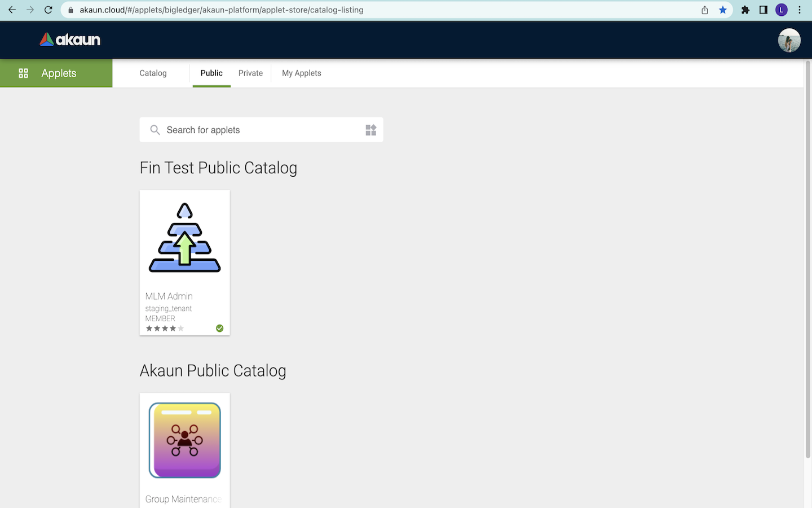
Task: Click the Group Maintenance applet title
Action: pyautogui.click(x=183, y=499)
